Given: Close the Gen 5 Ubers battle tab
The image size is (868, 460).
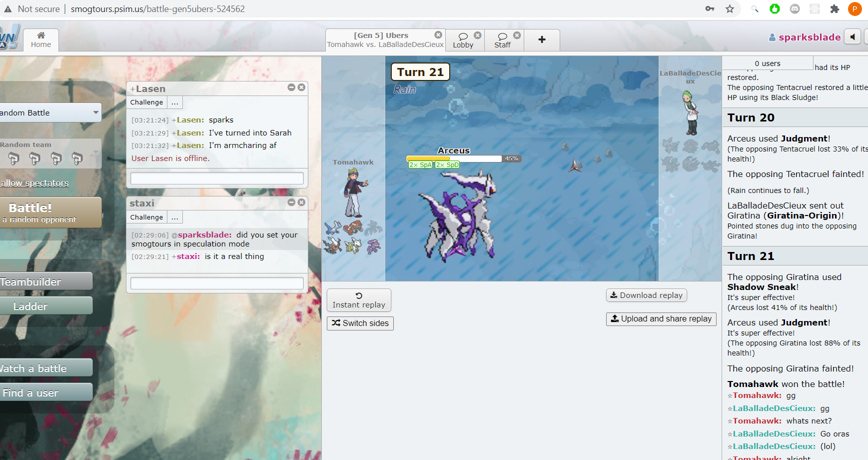Looking at the screenshot, I should pyautogui.click(x=438, y=35).
